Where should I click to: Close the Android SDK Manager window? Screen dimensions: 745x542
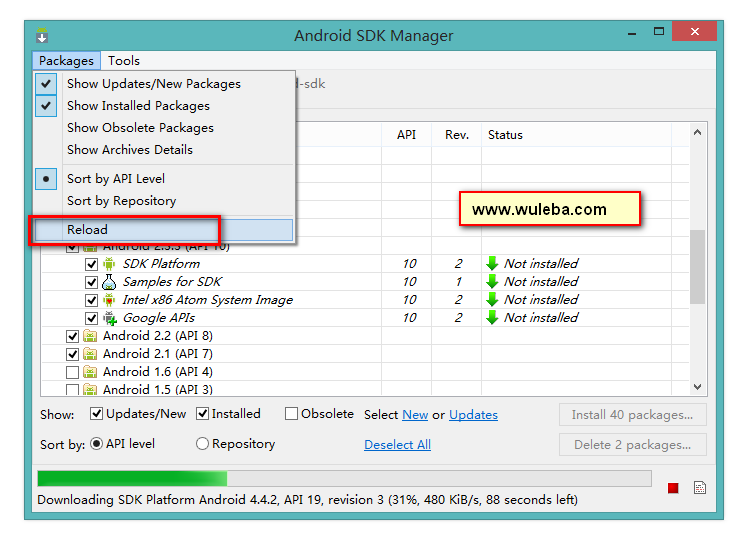tap(694, 32)
